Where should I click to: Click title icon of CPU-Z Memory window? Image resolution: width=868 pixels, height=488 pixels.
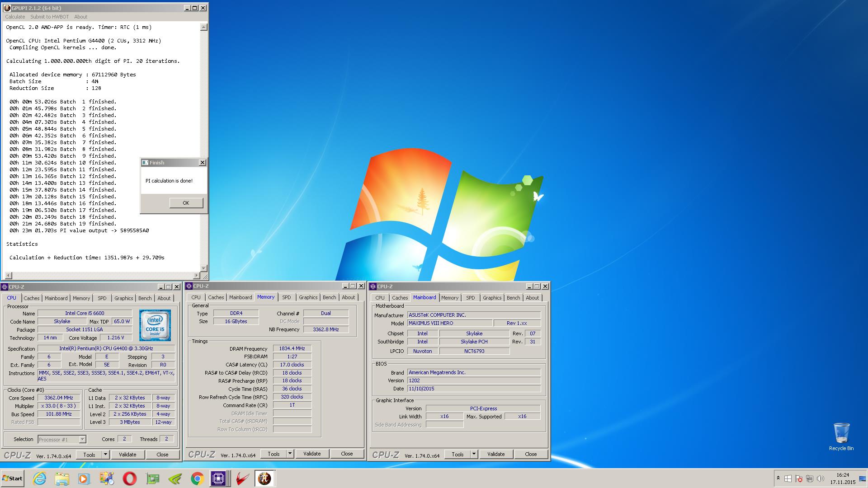coord(189,286)
